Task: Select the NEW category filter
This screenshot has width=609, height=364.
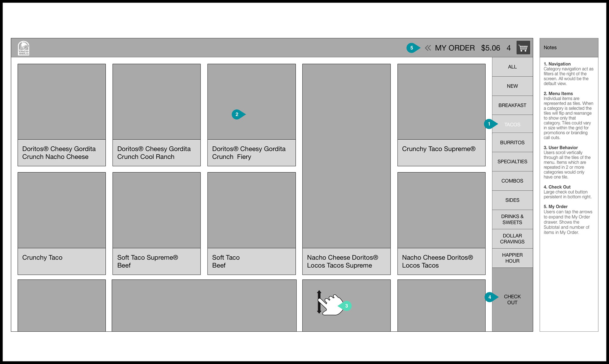Action: [x=512, y=86]
